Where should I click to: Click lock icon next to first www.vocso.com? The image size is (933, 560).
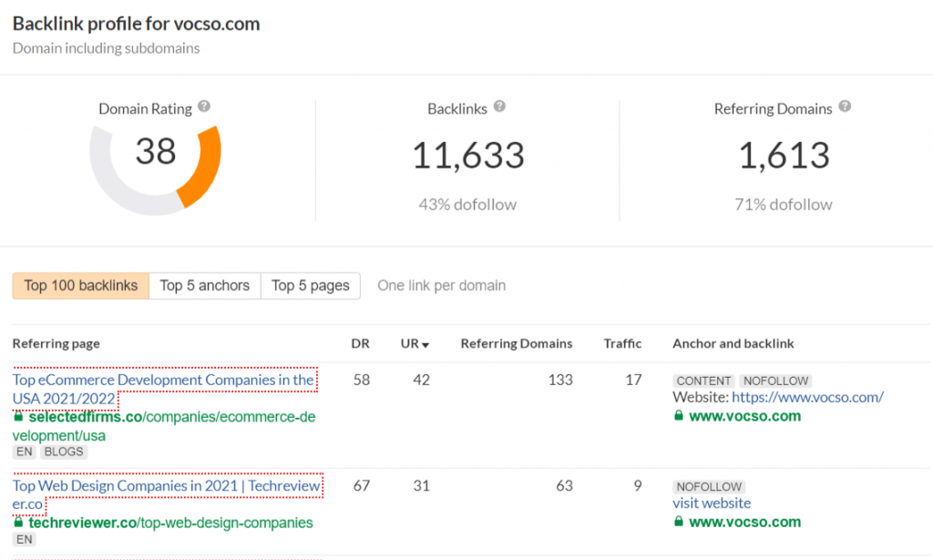(x=678, y=415)
